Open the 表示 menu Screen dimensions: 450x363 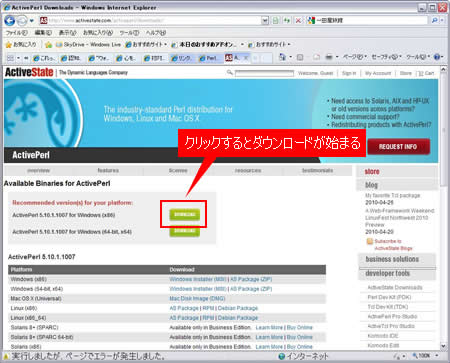[x=68, y=33]
